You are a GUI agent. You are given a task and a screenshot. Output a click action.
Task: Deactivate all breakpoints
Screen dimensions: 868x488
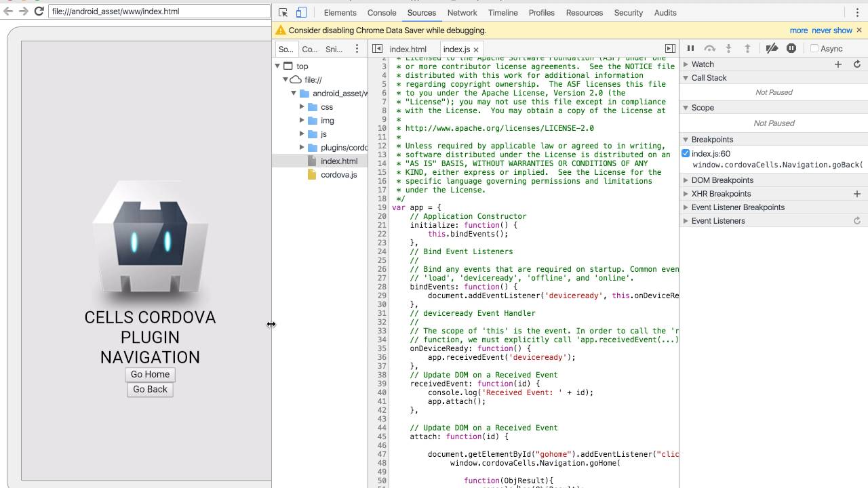click(772, 48)
